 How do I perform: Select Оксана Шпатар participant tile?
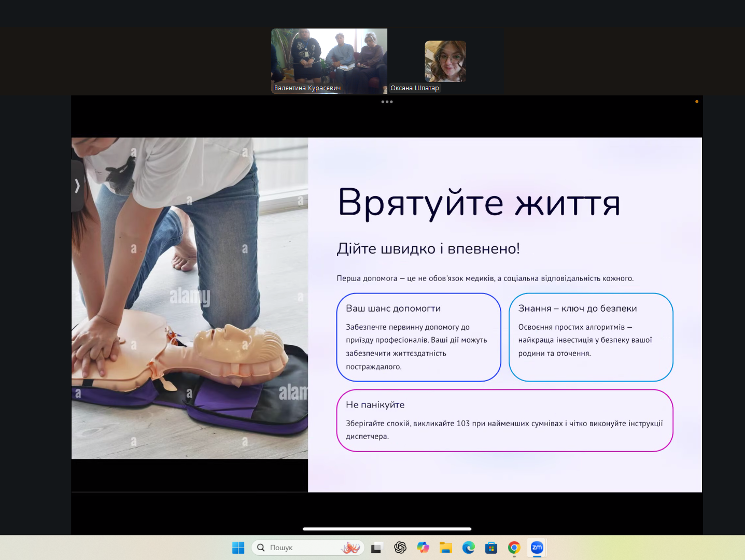(445, 62)
